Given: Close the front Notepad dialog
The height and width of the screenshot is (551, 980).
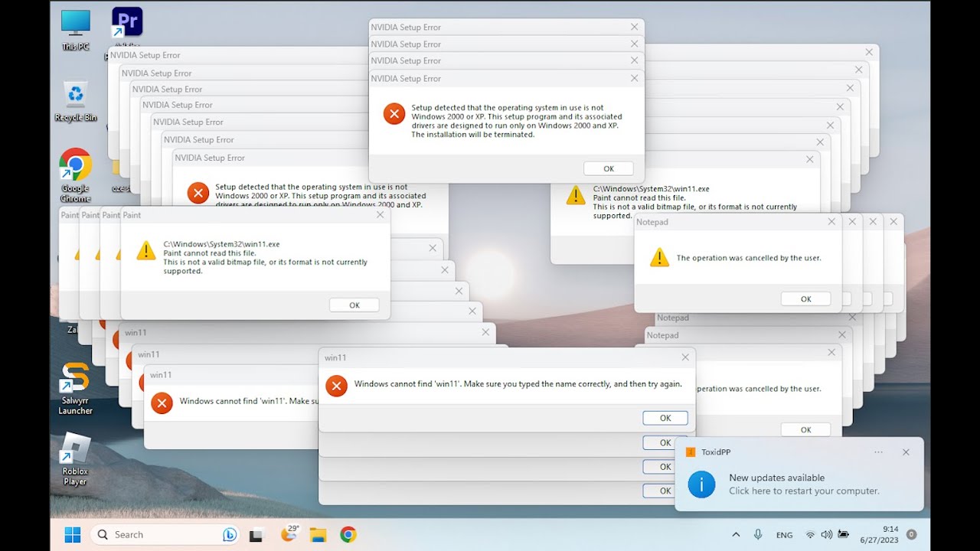Looking at the screenshot, I should 831,222.
